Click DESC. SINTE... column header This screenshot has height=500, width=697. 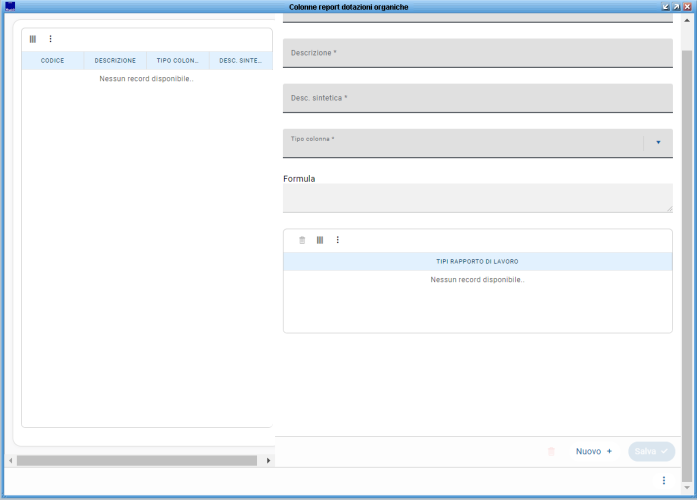click(x=240, y=60)
